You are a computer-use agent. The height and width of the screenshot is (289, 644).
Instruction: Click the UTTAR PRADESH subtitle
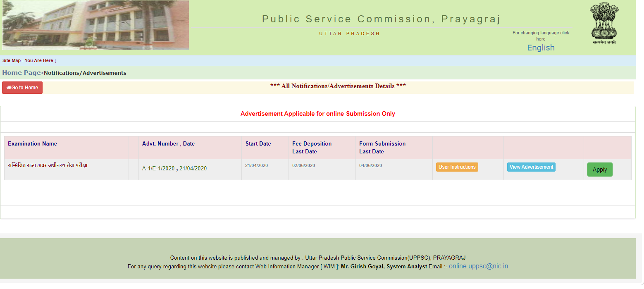(349, 33)
